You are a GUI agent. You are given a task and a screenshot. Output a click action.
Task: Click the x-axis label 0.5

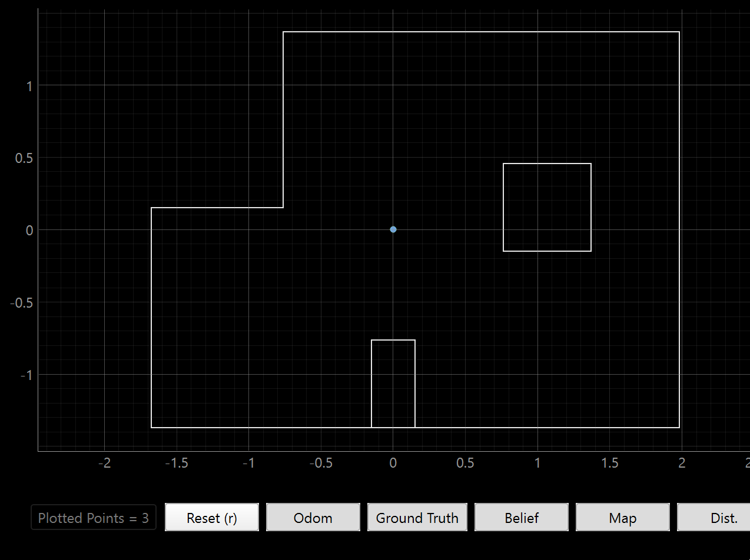[x=465, y=463]
